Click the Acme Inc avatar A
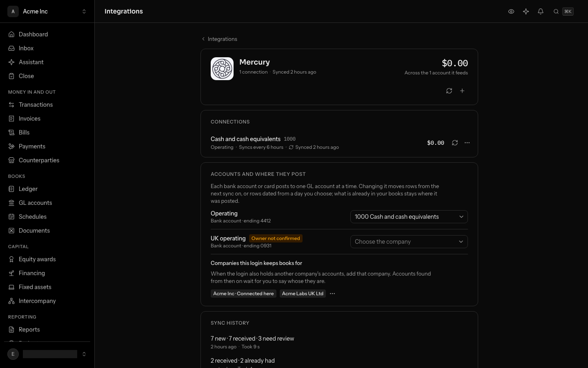Image resolution: width=588 pixels, height=368 pixels. (x=13, y=11)
